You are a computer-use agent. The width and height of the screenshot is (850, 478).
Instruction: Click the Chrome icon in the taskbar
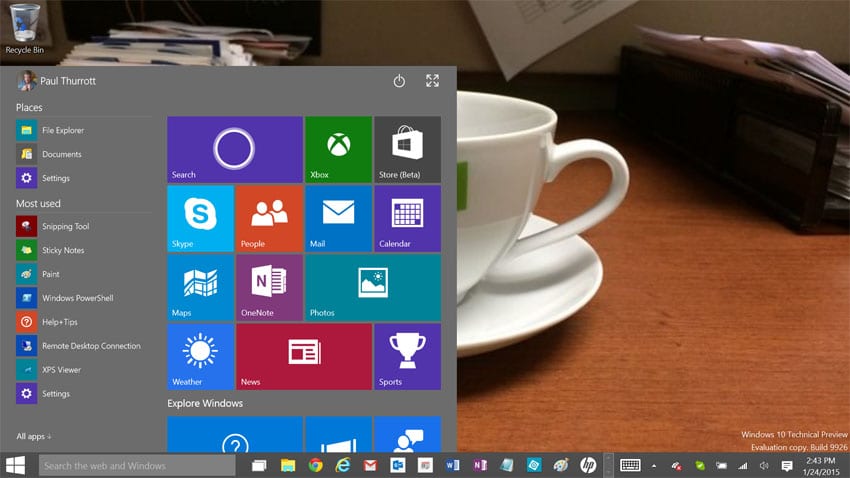pos(315,465)
